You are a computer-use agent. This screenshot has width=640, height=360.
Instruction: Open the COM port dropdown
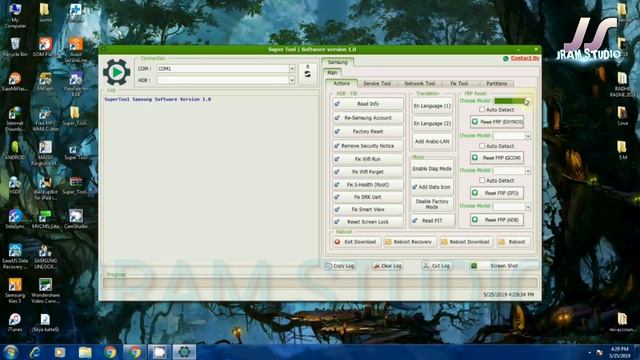pos(291,69)
